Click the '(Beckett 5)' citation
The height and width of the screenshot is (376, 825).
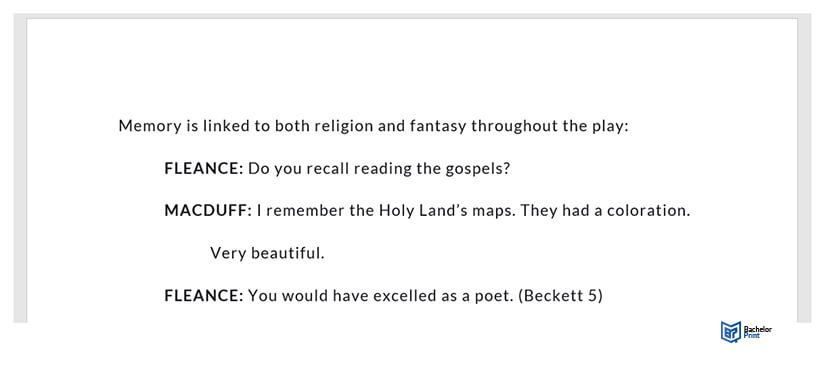560,296
